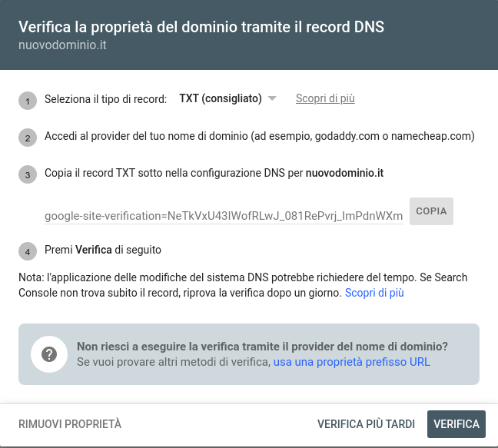The width and height of the screenshot is (498, 448).
Task: Open Scopri di più in the DNS note
Action: (374, 293)
